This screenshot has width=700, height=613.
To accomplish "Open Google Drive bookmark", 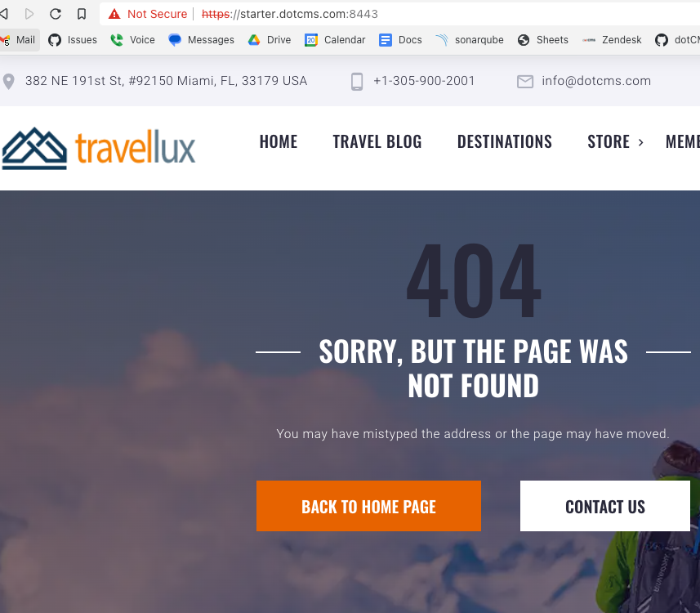I will [270, 40].
